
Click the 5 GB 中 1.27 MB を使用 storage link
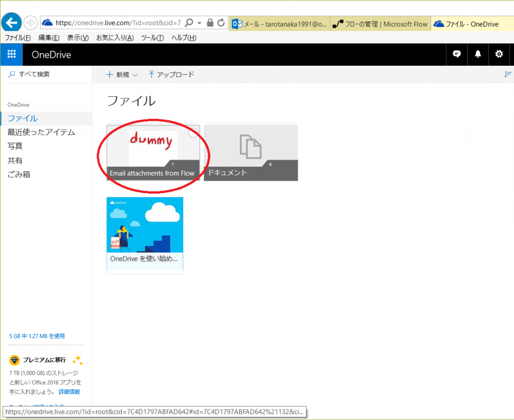pos(37,336)
